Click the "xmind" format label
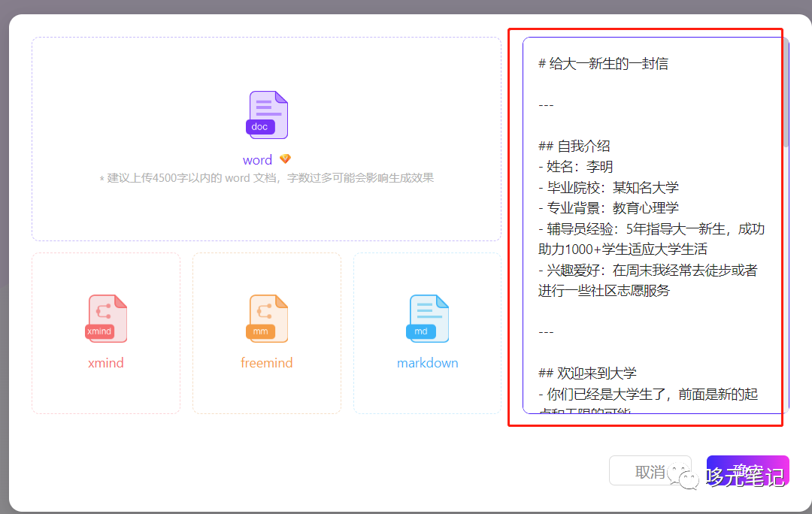Viewport: 812px width, 514px height. pyautogui.click(x=106, y=363)
